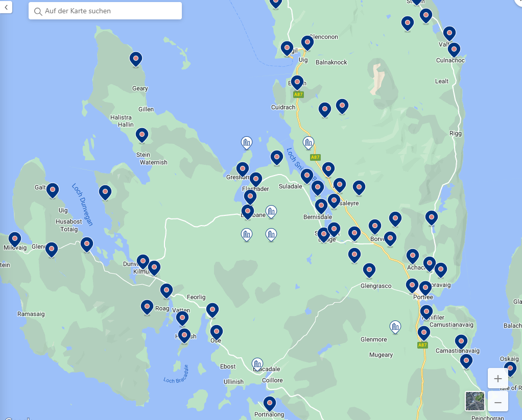Click the Waternish place label
The width and height of the screenshot is (522, 420).
pyautogui.click(x=153, y=162)
